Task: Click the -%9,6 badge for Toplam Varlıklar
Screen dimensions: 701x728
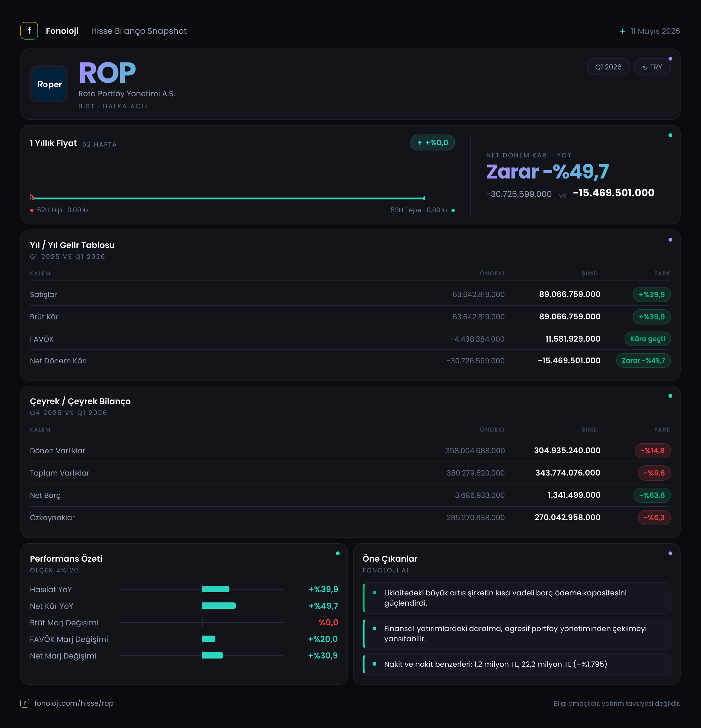Action: tap(654, 473)
